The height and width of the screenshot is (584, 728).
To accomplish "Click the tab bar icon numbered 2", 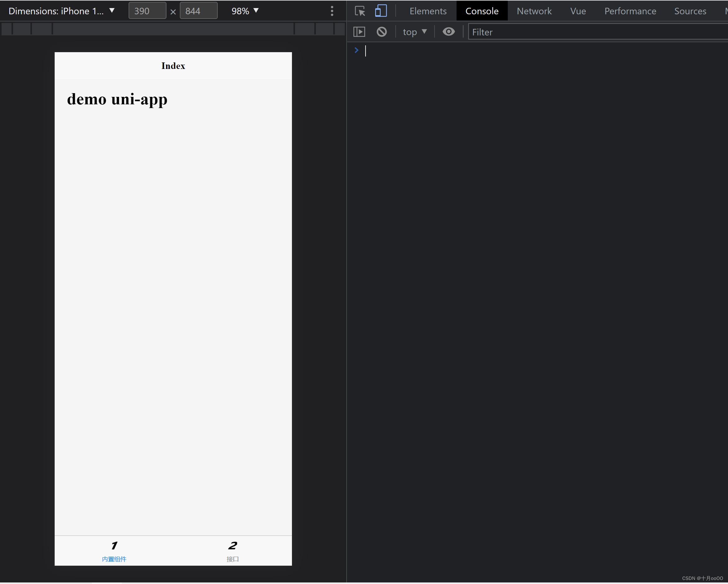I will [232, 546].
